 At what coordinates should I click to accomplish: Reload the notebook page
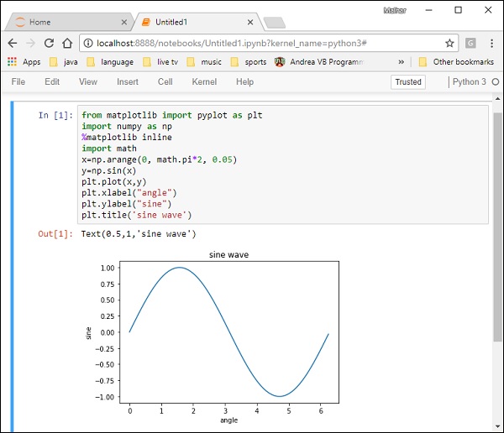[49, 43]
